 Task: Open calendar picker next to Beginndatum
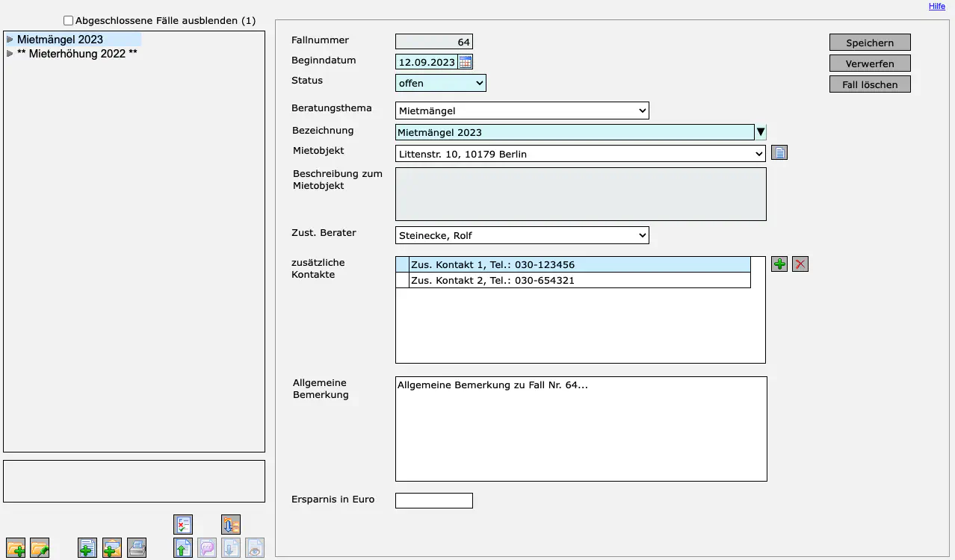coord(465,62)
